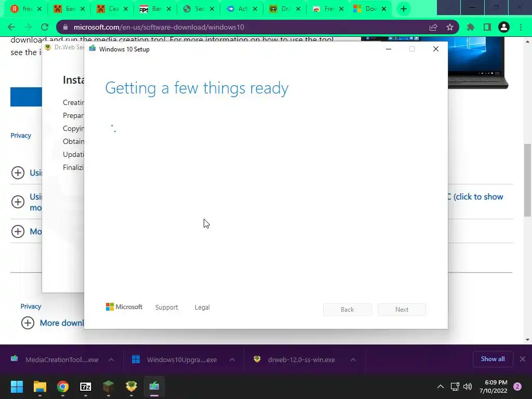Click the webpage vertical scrollbar thumb
Screen dimensions: 532x399
(x=527, y=180)
